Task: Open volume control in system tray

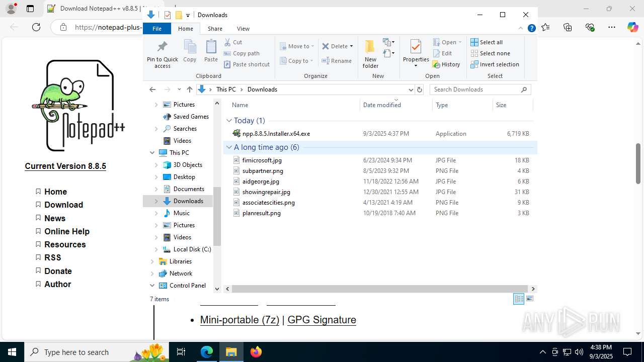Action: click(579, 352)
